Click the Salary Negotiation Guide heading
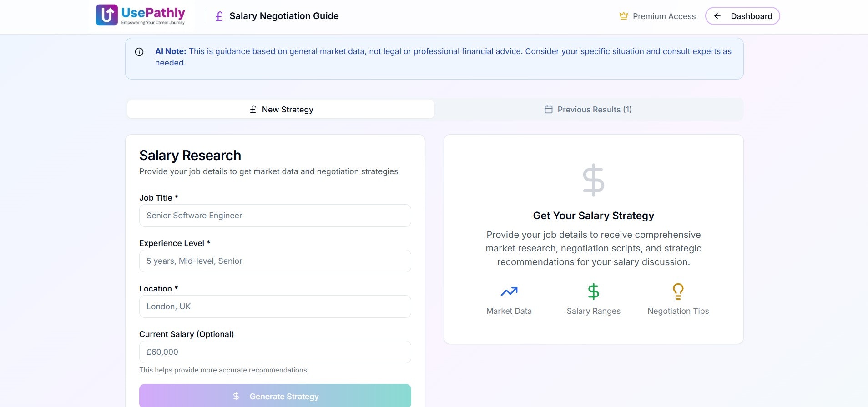 click(284, 16)
